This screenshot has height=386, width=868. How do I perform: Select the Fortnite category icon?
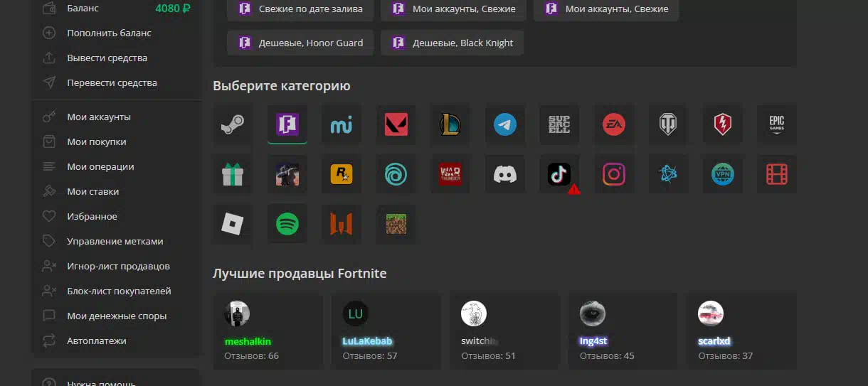coord(287,124)
